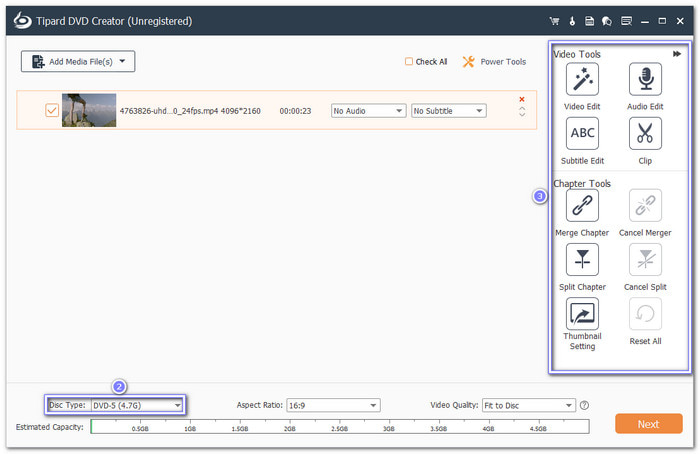Click the 4763826-uhd file name text
Viewport: 700px width, 454px height.
pyautogui.click(x=170, y=111)
